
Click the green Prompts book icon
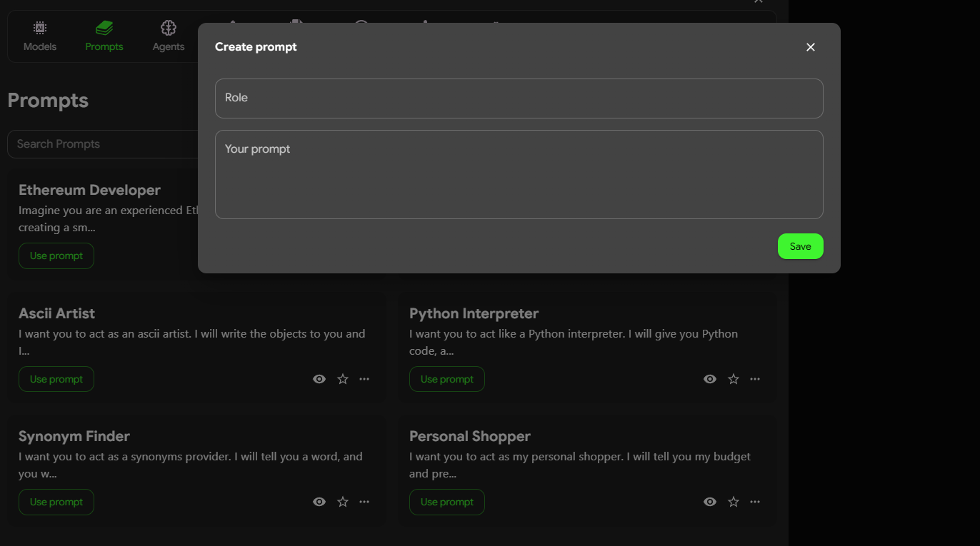(104, 29)
